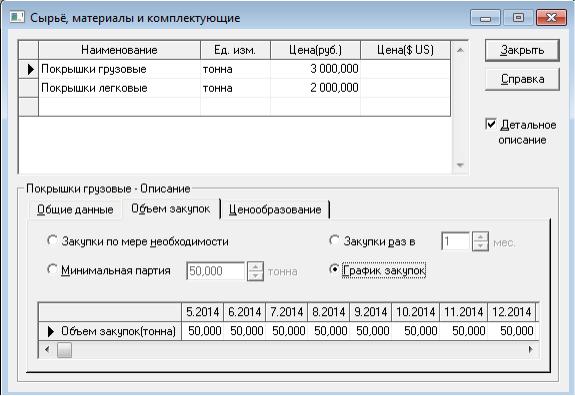Image resolution: width=575 pixels, height=396 pixels.
Task: Click schedule scrollbar left arrow
Action: click(x=47, y=350)
